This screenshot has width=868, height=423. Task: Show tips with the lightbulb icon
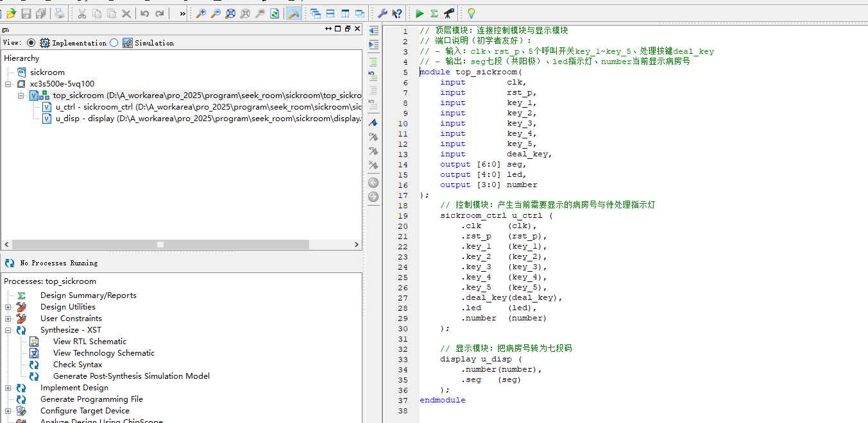click(x=472, y=13)
